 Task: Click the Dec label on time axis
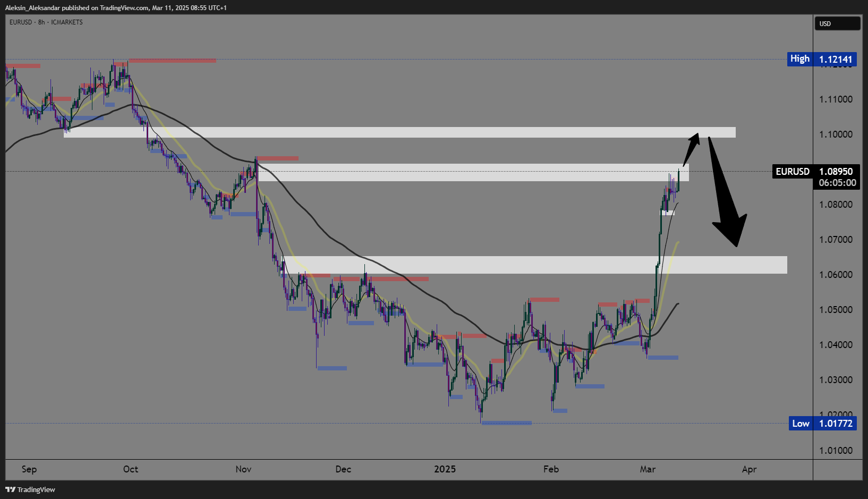point(343,469)
